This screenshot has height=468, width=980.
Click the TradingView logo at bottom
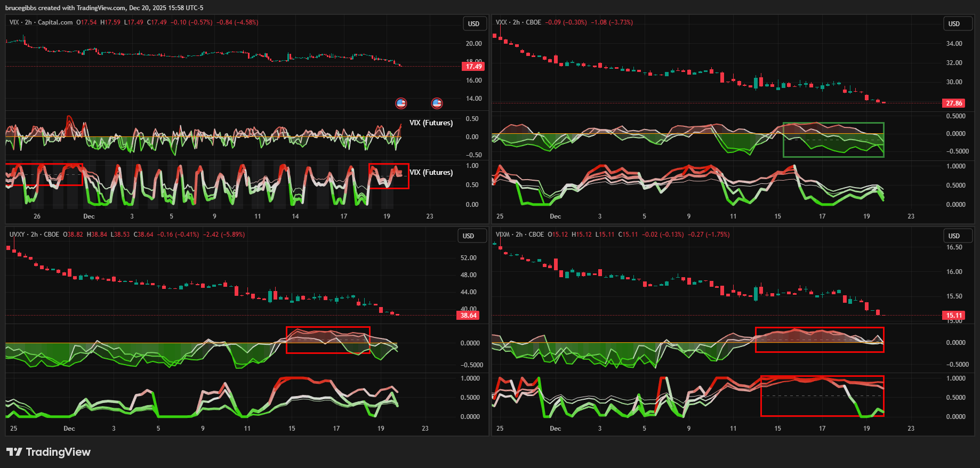coord(49,452)
